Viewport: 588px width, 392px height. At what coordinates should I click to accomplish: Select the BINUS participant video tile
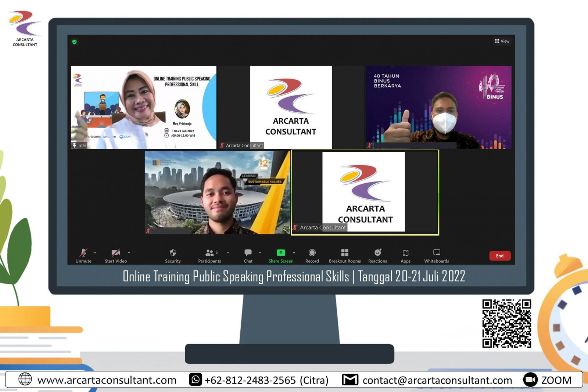point(438,107)
